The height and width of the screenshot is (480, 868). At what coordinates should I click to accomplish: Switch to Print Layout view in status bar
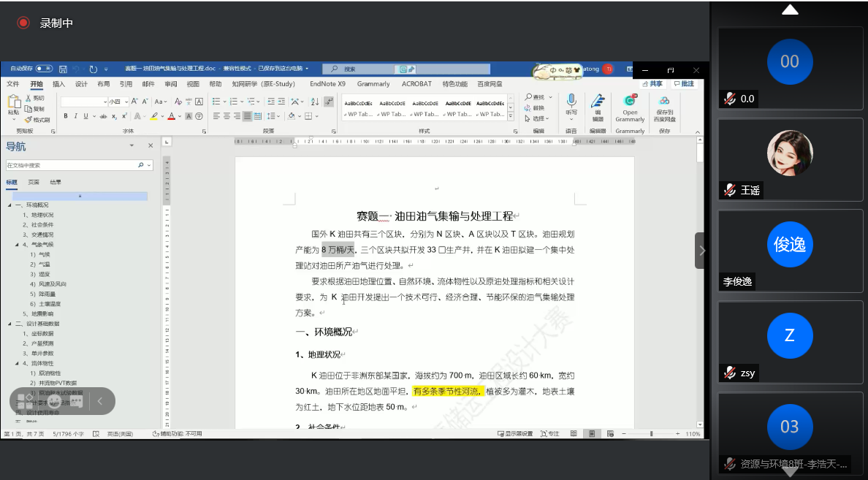pos(592,433)
